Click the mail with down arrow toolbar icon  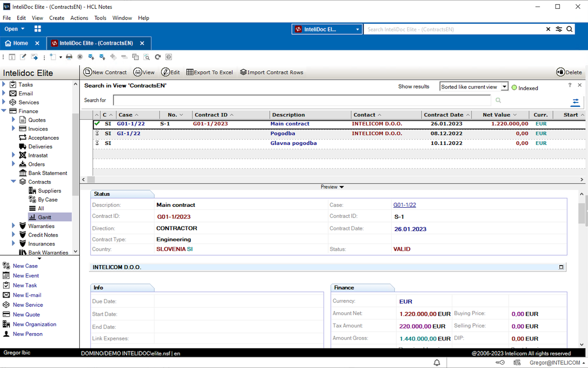91,57
